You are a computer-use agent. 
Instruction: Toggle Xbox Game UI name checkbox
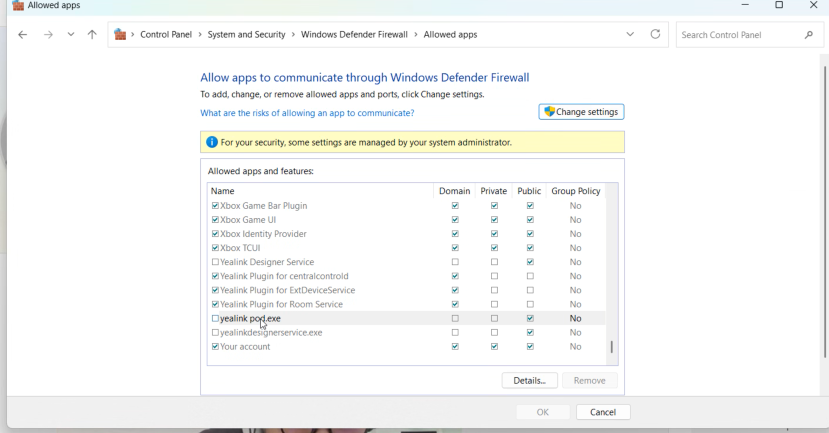tap(215, 220)
